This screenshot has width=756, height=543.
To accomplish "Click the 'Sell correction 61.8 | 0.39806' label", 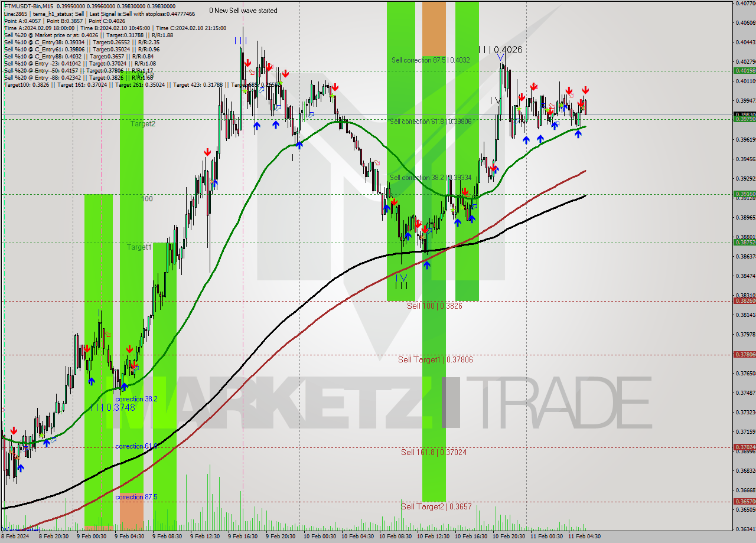I will pyautogui.click(x=430, y=122).
